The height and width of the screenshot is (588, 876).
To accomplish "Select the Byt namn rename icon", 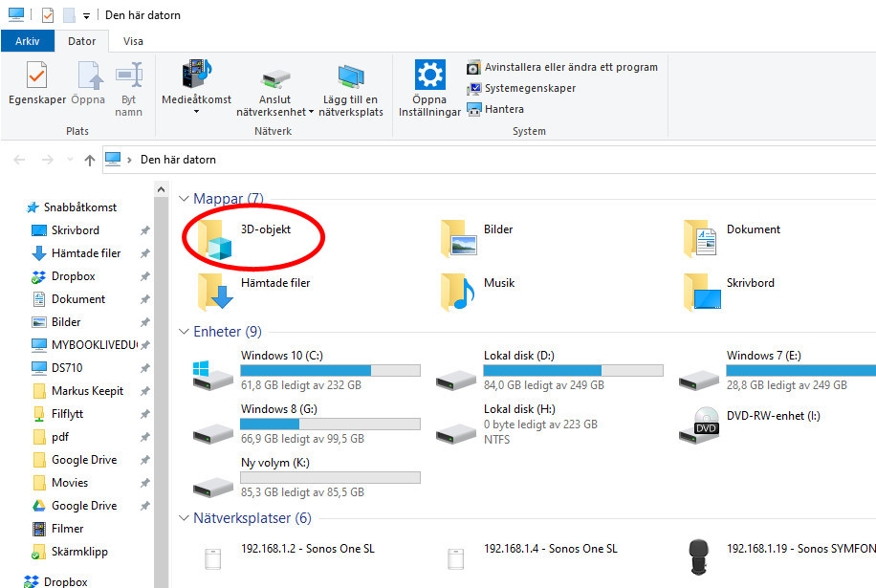I will [x=129, y=84].
